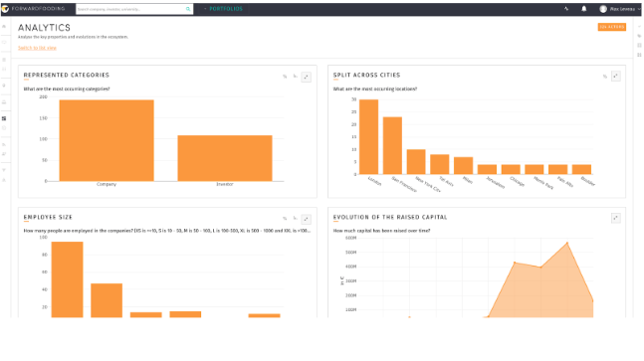Toggle percentage view on Employee Size
The width and height of the screenshot is (644, 361).
[x=285, y=219]
